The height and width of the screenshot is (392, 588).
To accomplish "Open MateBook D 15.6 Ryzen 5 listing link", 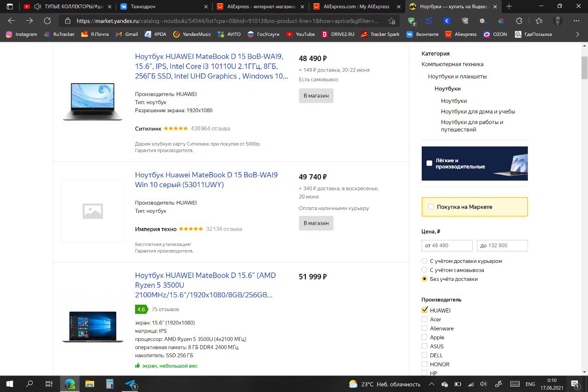I will [205, 285].
